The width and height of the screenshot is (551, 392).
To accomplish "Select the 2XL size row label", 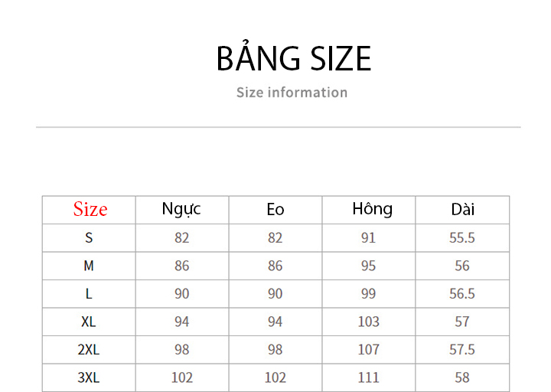I will [x=89, y=349].
